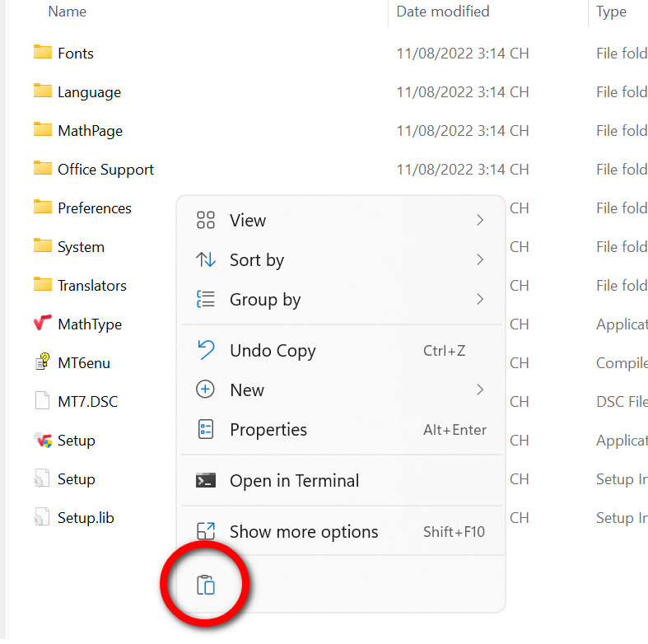This screenshot has width=648, height=644.
Task: Select the Translators folder icon
Action: [x=43, y=284]
